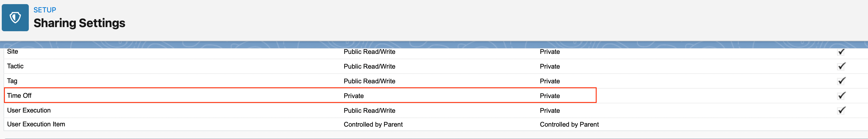
Task: Click the hierarchy checkmark in the Time Off row
Action: [841, 95]
